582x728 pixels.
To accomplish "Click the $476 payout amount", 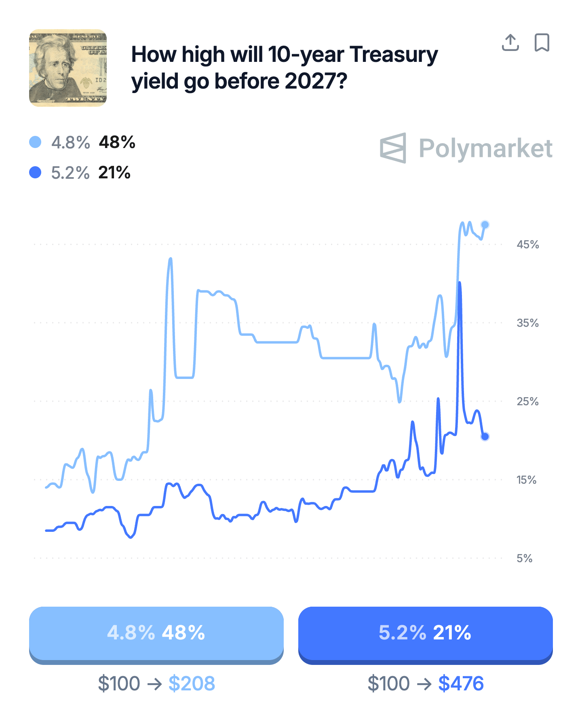I will click(x=461, y=684).
